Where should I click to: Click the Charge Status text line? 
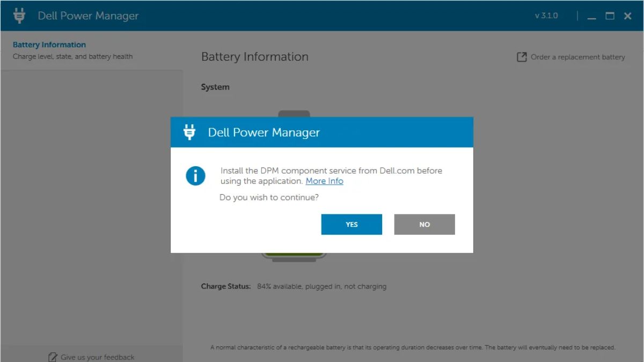click(x=294, y=286)
